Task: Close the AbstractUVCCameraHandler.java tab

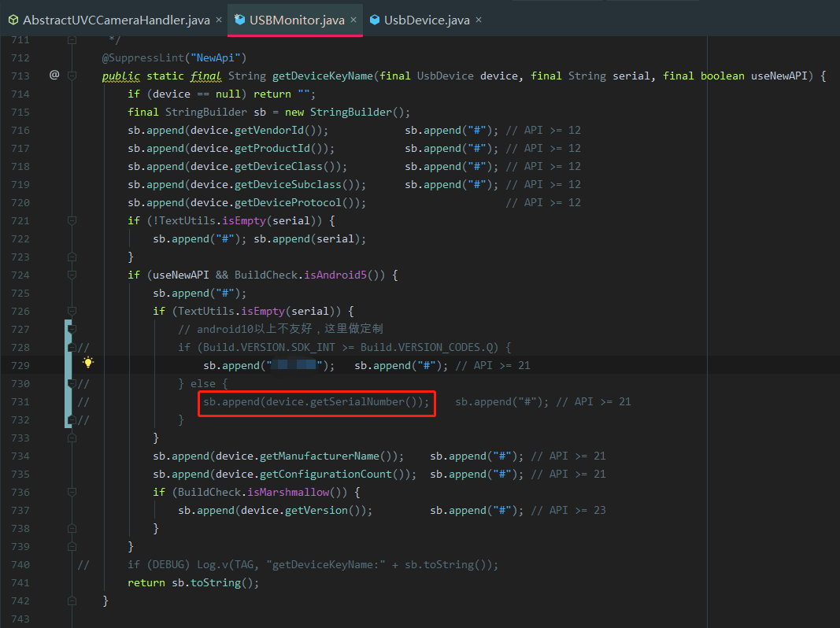Action: (x=219, y=20)
